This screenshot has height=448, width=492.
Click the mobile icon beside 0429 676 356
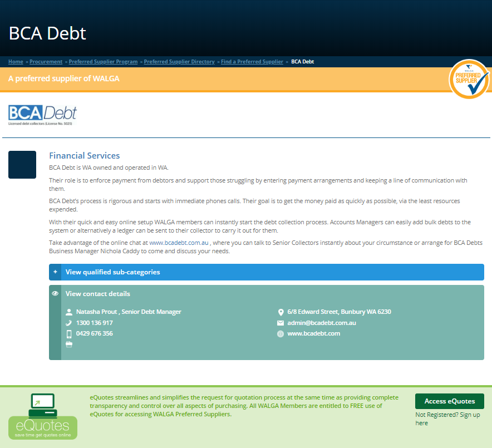(69, 334)
